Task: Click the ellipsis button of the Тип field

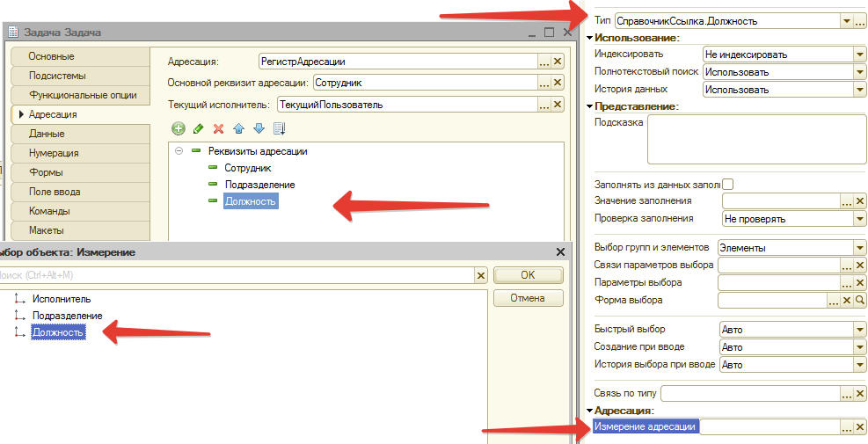Action: (x=860, y=22)
